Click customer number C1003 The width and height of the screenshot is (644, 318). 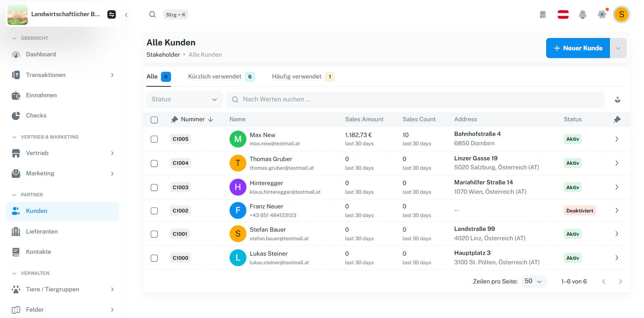180,187
